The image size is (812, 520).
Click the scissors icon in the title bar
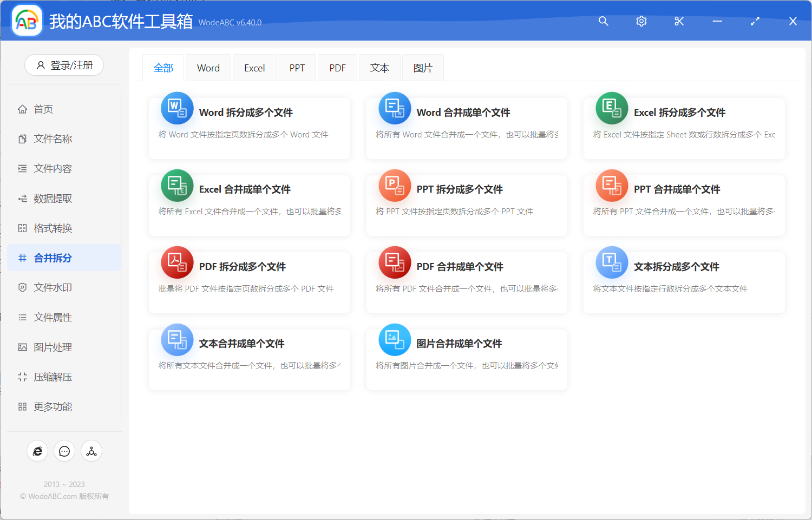click(679, 21)
